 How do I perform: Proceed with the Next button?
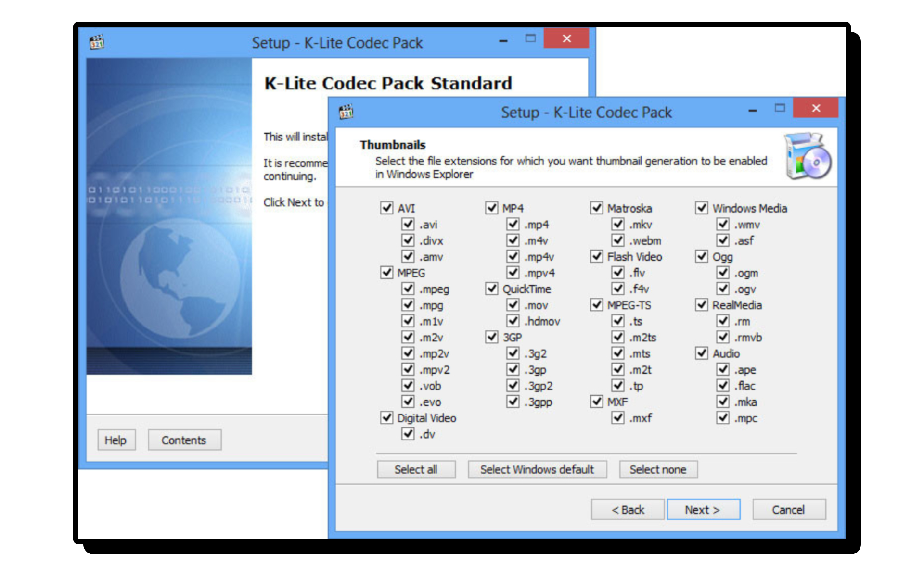pos(703,510)
